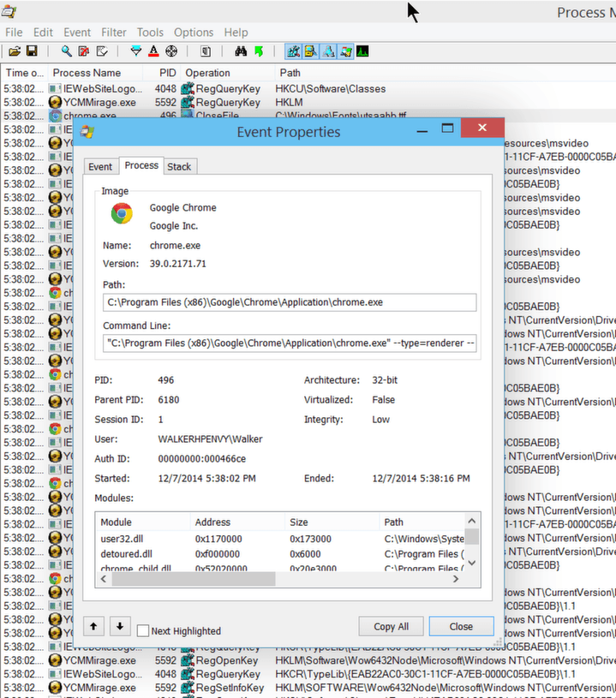Go to previous event with up arrow

(x=94, y=626)
